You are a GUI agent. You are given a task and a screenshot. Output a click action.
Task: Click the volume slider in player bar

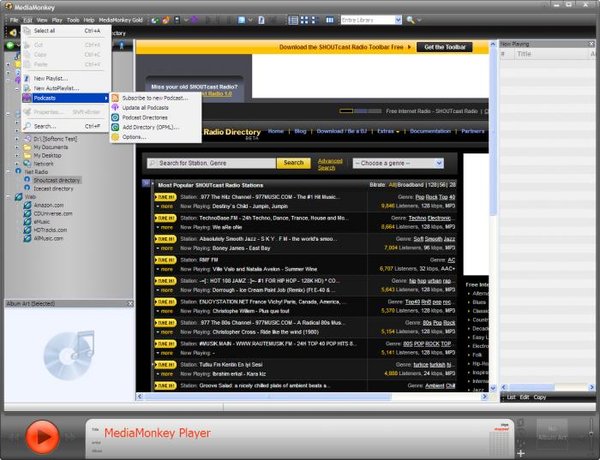(591, 432)
